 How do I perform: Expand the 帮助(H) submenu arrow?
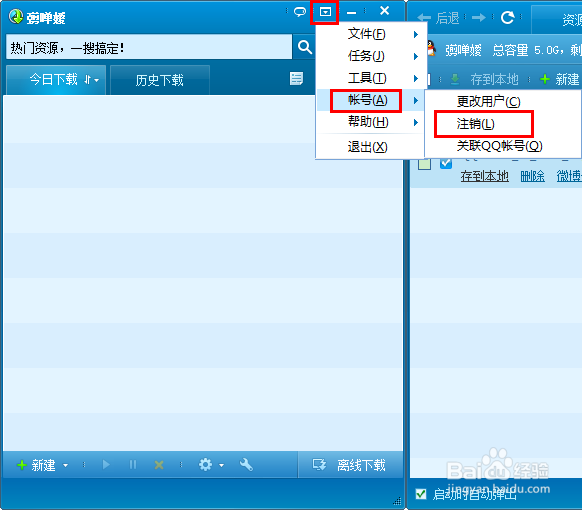click(416, 122)
